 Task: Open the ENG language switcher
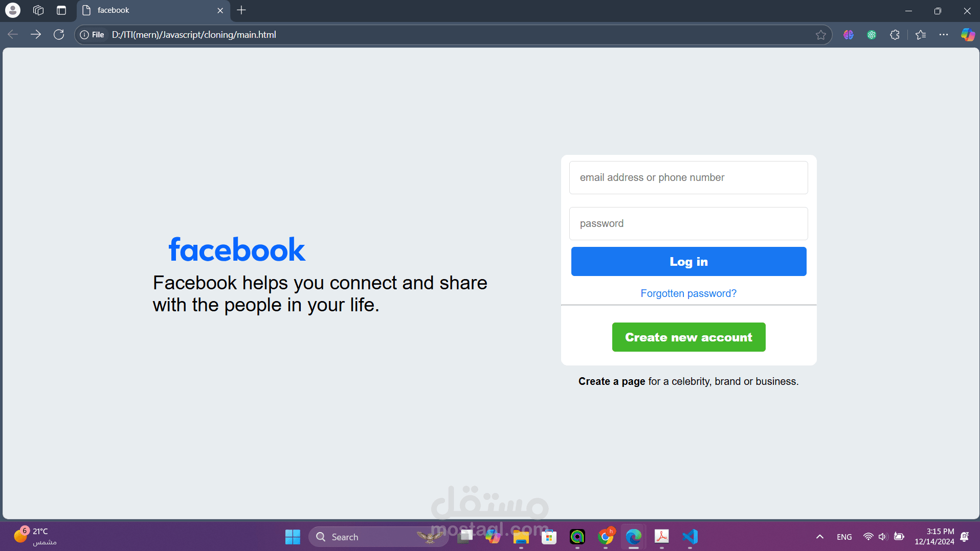pos(844,537)
